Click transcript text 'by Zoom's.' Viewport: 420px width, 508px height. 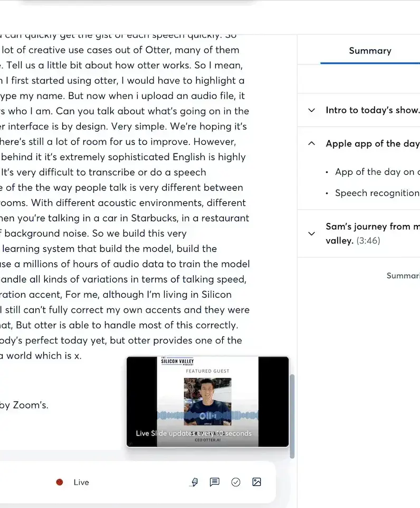[x=24, y=405]
